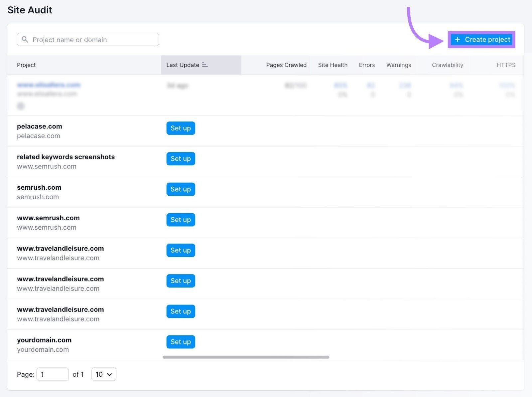Image resolution: width=532 pixels, height=397 pixels.
Task: Set up the first www.travelandleisure.com project
Action: [180, 250]
